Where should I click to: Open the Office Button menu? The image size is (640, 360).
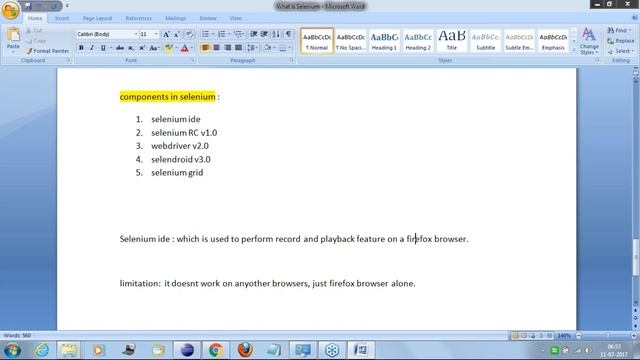[10, 10]
